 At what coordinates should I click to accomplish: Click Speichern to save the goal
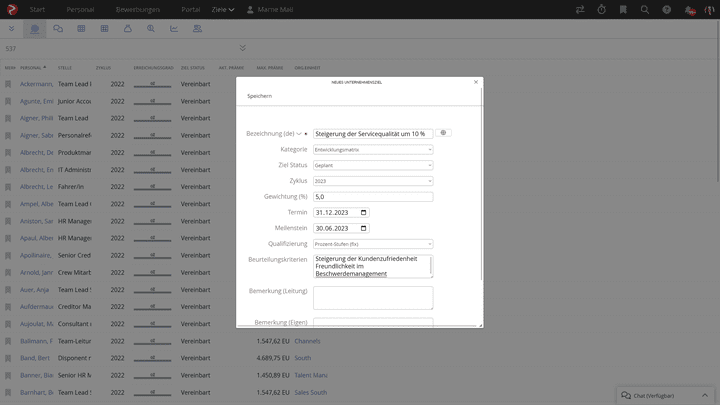259,96
